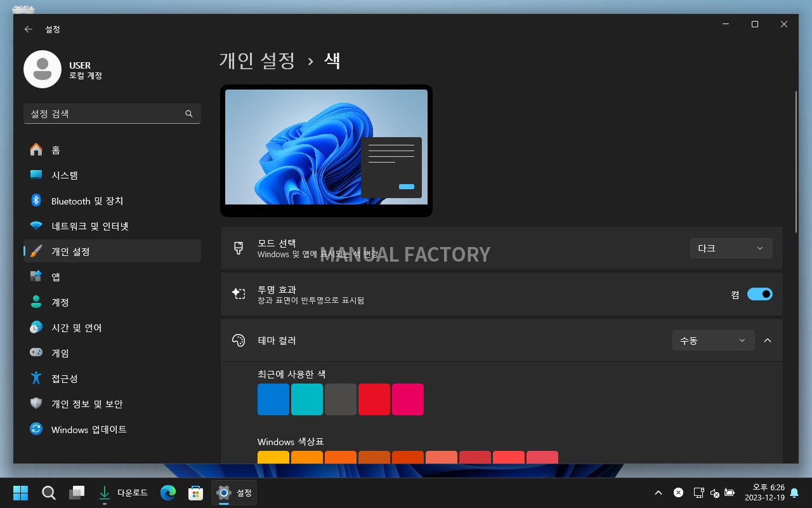Click the Windows 색상표 label
The width and height of the screenshot is (812, 508).
[291, 441]
